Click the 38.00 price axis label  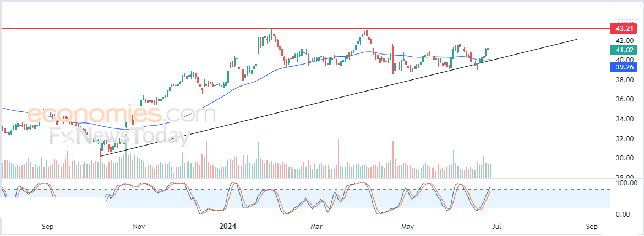point(623,80)
